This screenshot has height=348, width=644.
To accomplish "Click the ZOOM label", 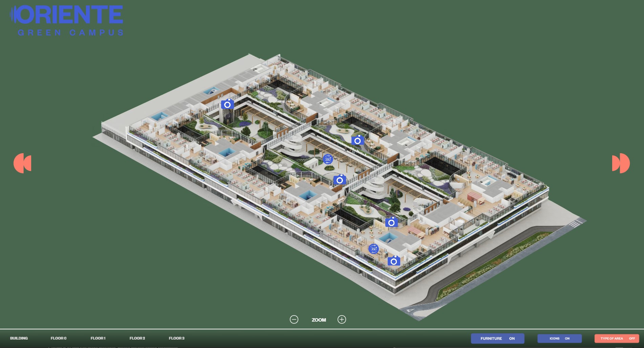I will [319, 320].
